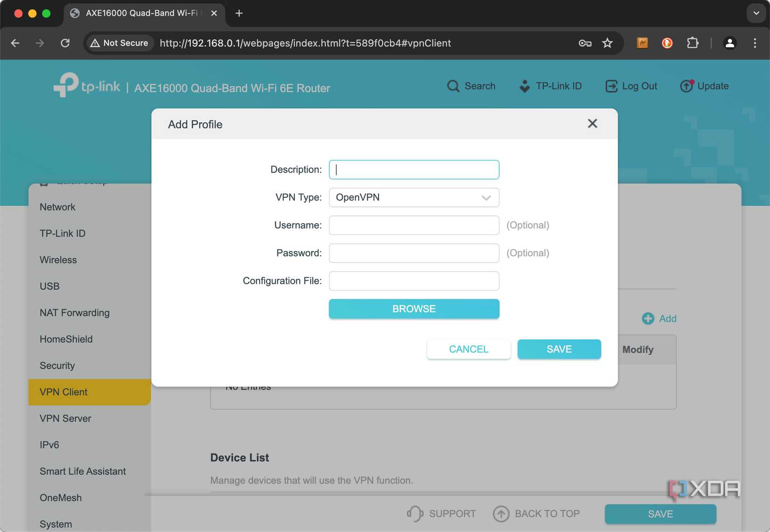
Task: Click the Description input field
Action: (x=413, y=169)
